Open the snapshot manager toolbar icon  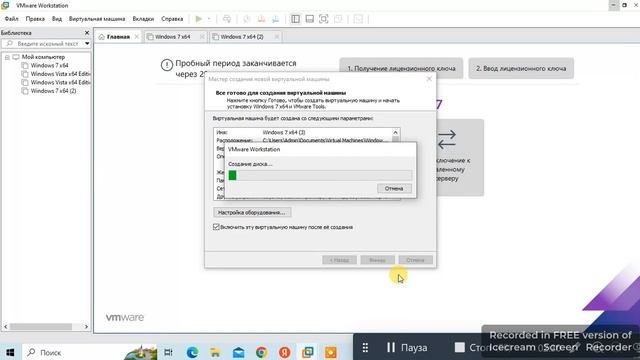(x=276, y=19)
